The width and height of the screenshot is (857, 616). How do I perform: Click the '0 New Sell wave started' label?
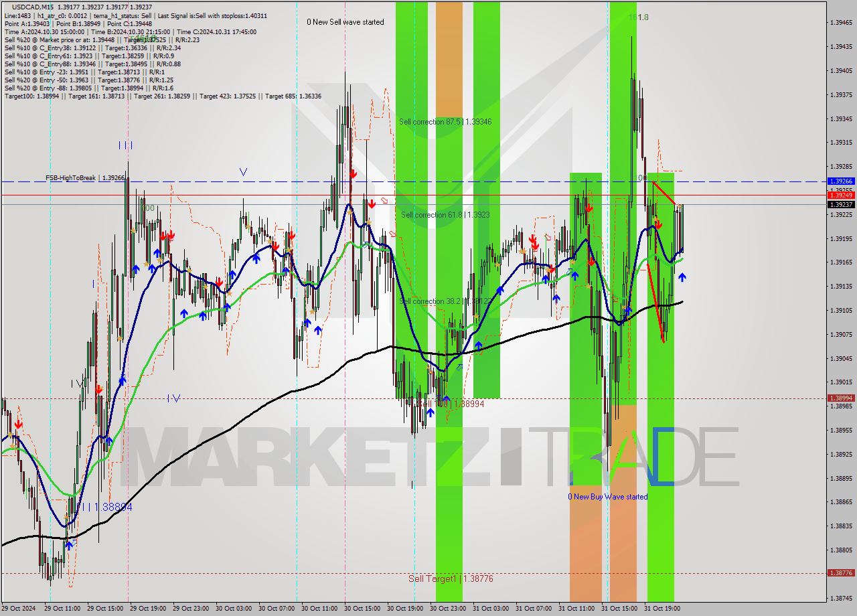click(345, 22)
